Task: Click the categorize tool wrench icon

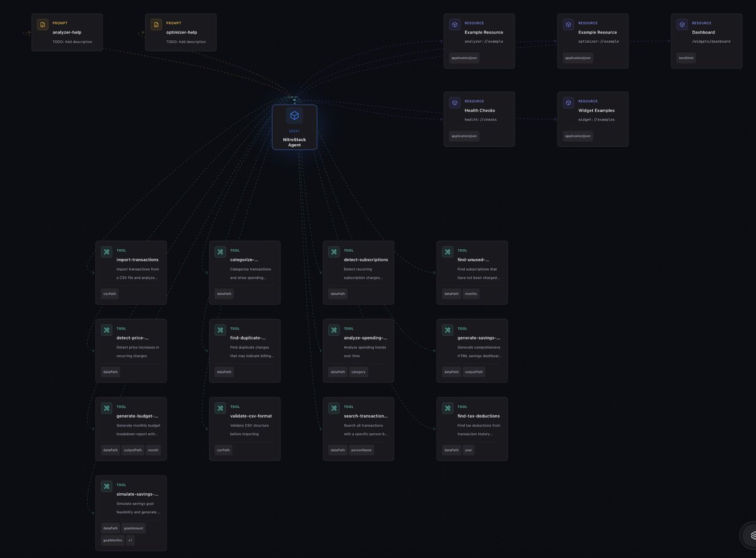Action: click(220, 252)
